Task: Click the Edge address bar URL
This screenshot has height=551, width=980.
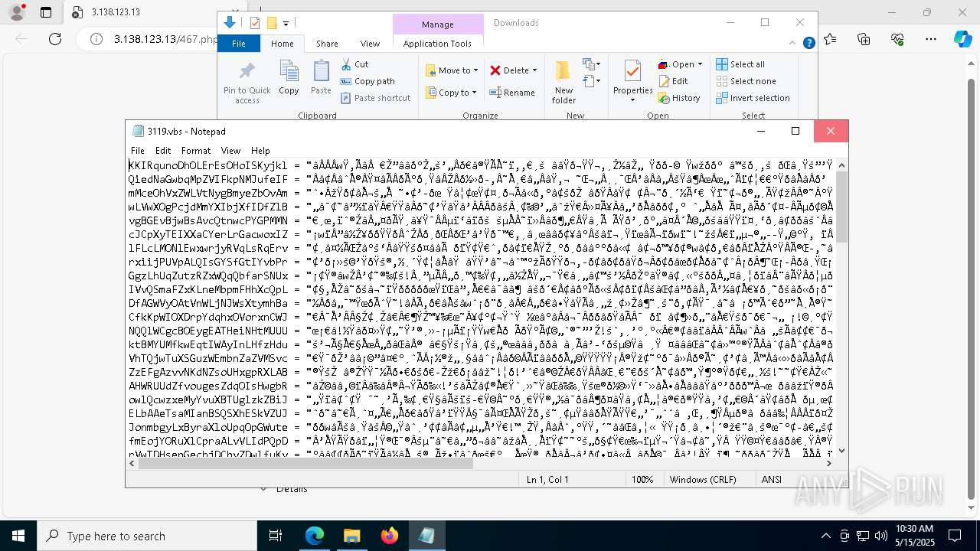Action: pos(166,39)
